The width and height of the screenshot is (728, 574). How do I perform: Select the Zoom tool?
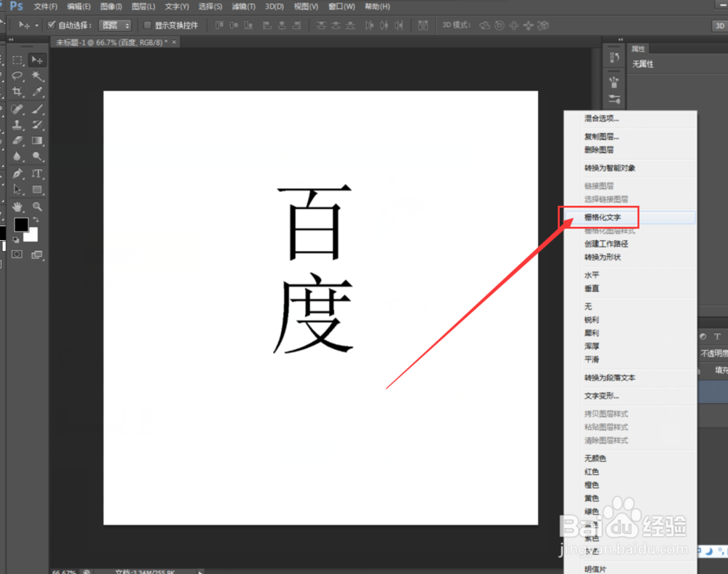37,207
